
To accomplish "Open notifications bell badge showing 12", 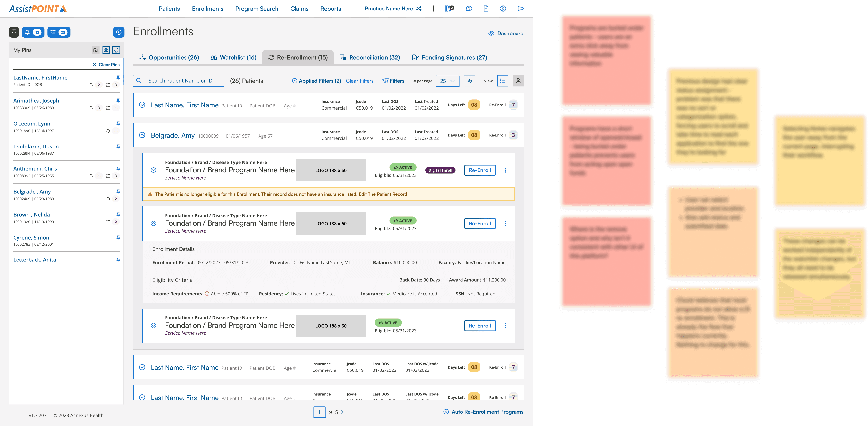I will point(33,32).
